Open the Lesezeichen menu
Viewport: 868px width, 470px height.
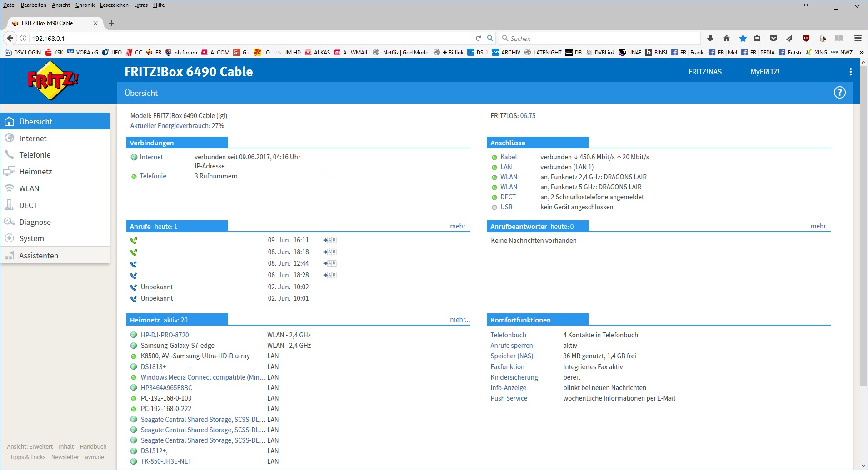(114, 5)
